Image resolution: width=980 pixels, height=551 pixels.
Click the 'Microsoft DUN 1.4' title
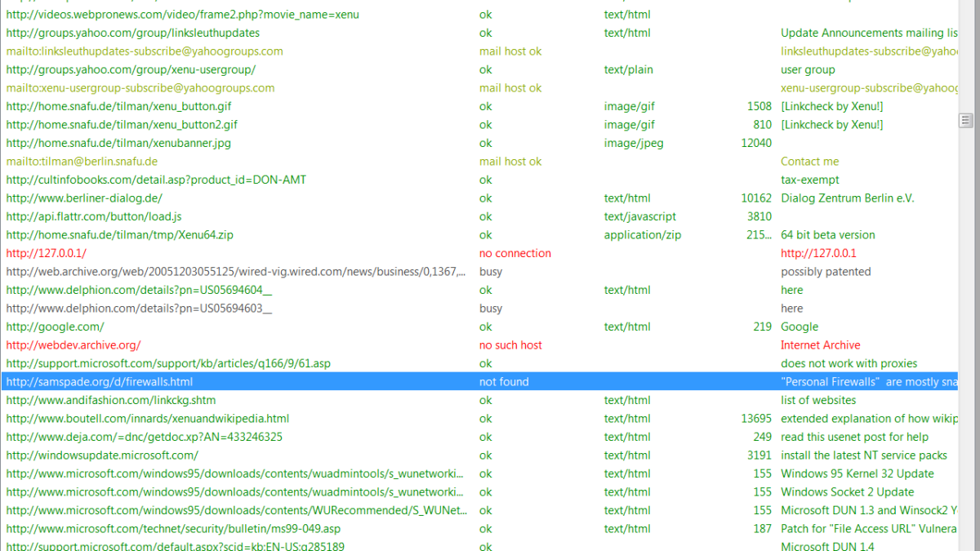click(x=827, y=546)
